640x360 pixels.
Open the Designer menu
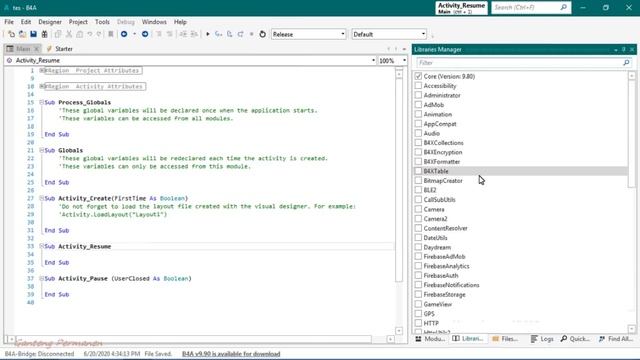[x=50, y=22]
